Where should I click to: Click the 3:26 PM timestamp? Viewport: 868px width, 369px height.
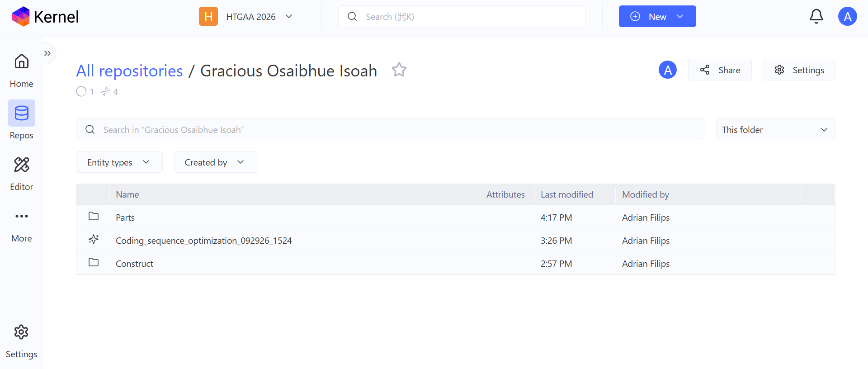[557, 241]
